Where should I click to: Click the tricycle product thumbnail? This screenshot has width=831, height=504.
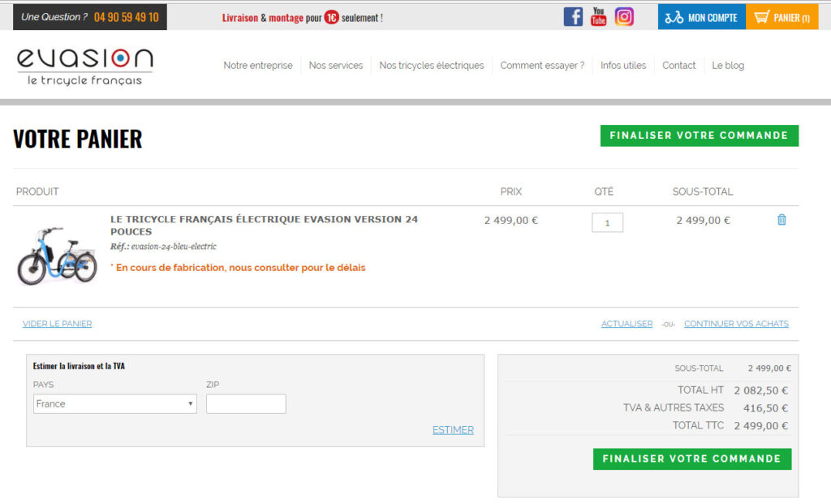[x=57, y=256]
